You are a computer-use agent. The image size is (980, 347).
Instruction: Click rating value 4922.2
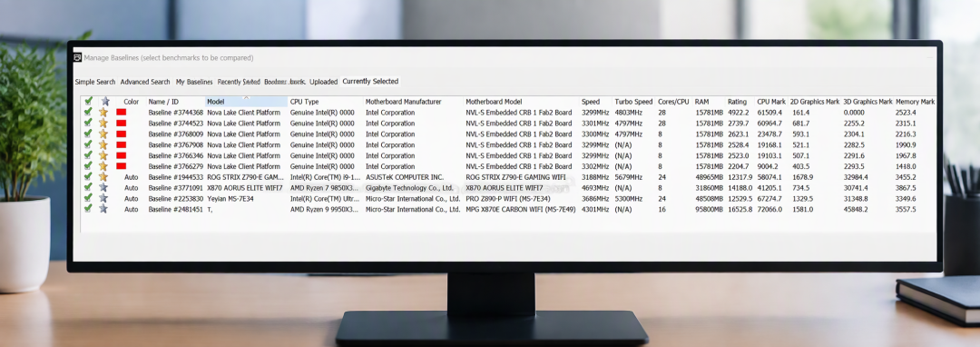pos(738,113)
